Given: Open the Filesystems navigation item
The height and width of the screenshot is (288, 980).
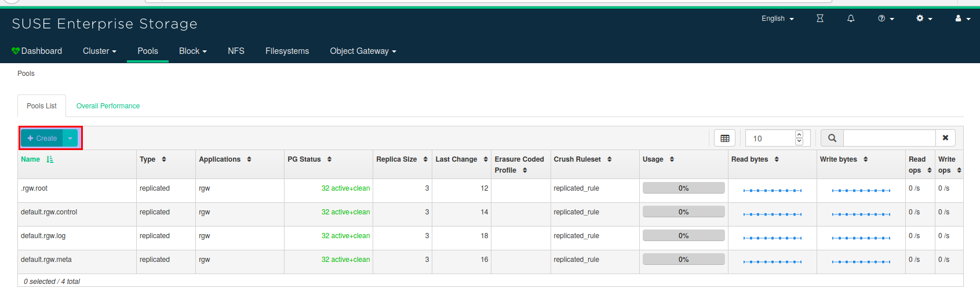Looking at the screenshot, I should [x=287, y=51].
